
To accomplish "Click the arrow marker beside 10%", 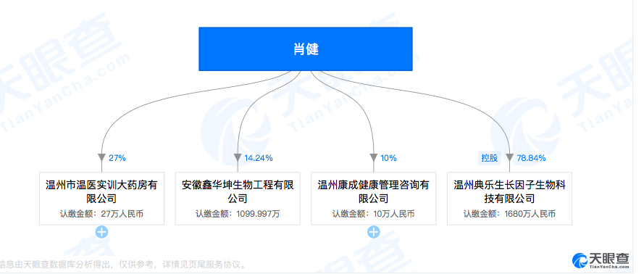I will 373,158.
